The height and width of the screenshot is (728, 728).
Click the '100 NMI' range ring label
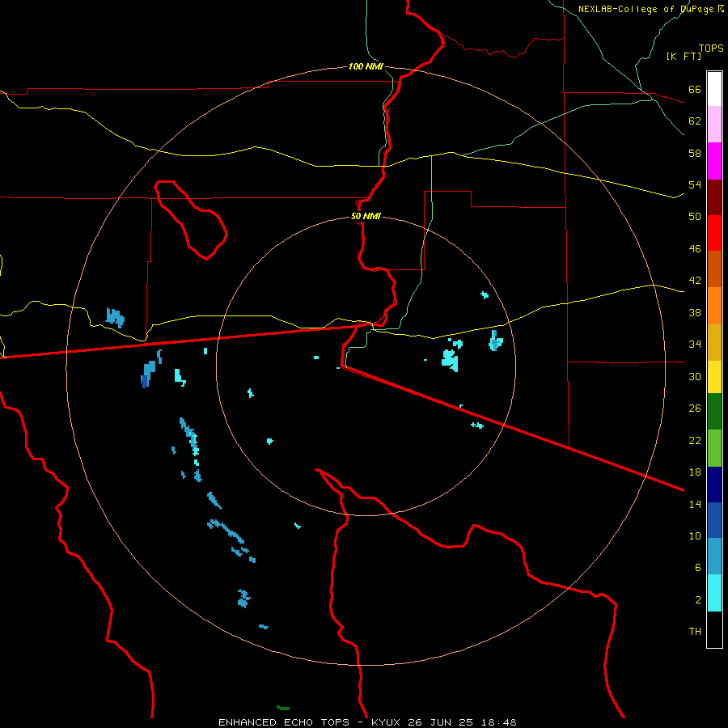(x=366, y=66)
